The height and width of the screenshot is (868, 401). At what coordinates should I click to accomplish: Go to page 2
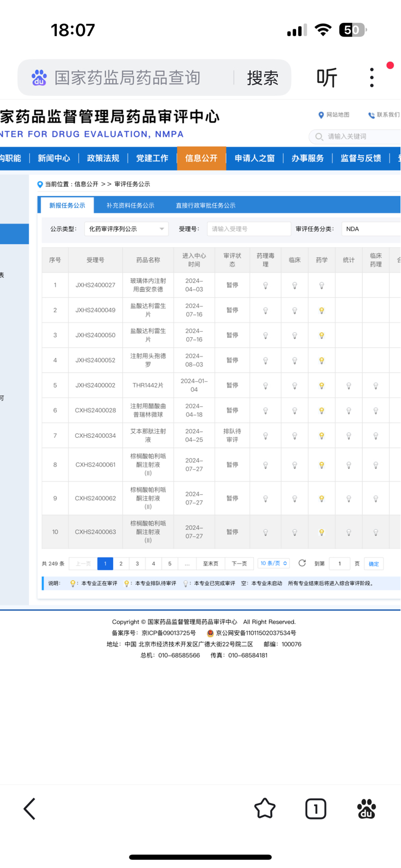point(121,564)
